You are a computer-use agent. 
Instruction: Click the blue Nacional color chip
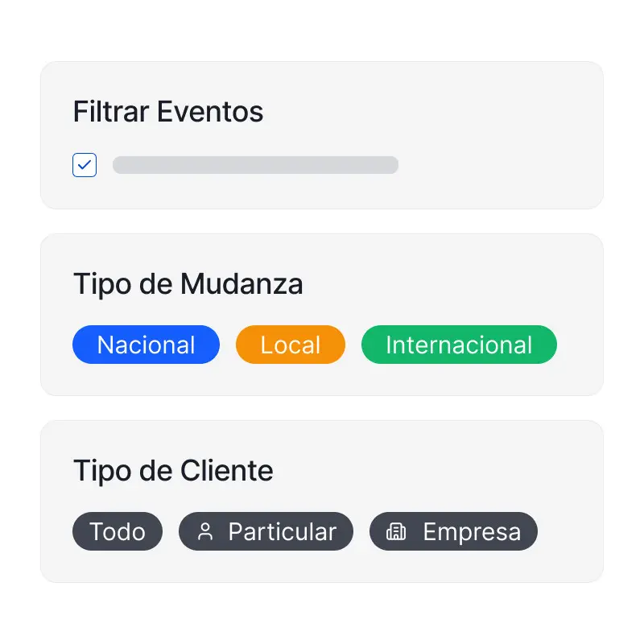pyautogui.click(x=146, y=345)
